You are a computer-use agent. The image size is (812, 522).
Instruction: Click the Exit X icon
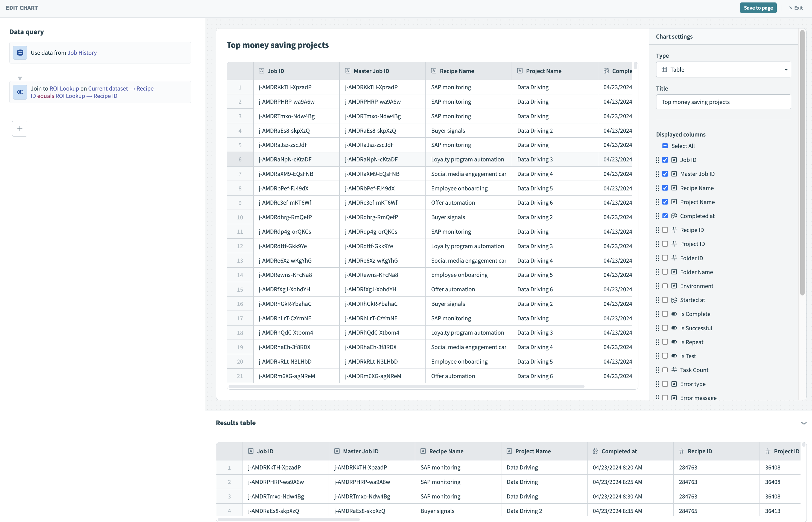(x=790, y=8)
